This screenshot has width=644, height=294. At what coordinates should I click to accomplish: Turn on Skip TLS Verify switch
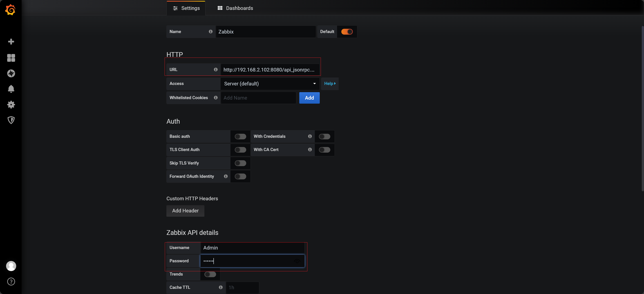pyautogui.click(x=240, y=163)
